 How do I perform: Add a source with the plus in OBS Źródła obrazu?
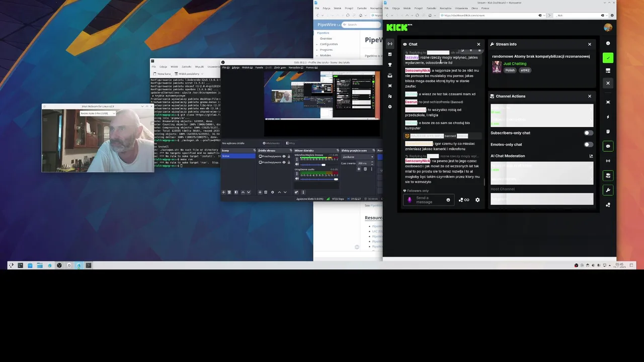click(x=260, y=192)
